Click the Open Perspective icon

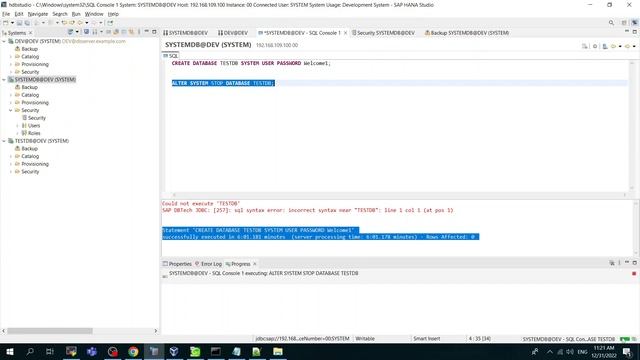tap(624, 22)
